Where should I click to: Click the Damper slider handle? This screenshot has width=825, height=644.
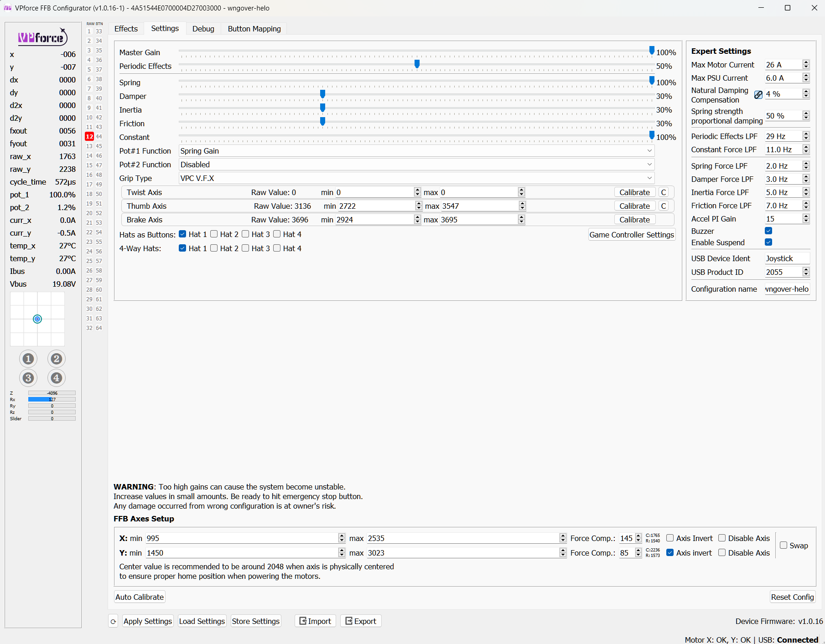coord(322,94)
